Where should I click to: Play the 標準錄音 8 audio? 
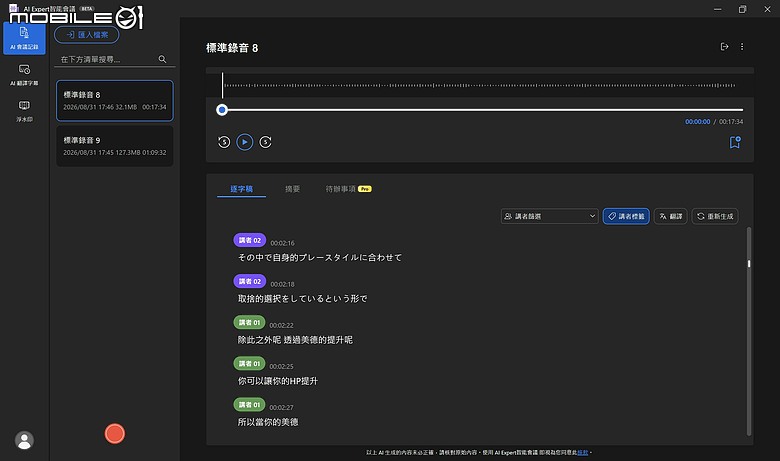[244, 142]
